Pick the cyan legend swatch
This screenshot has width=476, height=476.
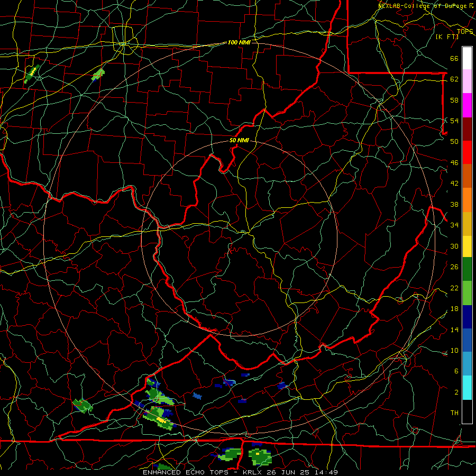pos(467,388)
